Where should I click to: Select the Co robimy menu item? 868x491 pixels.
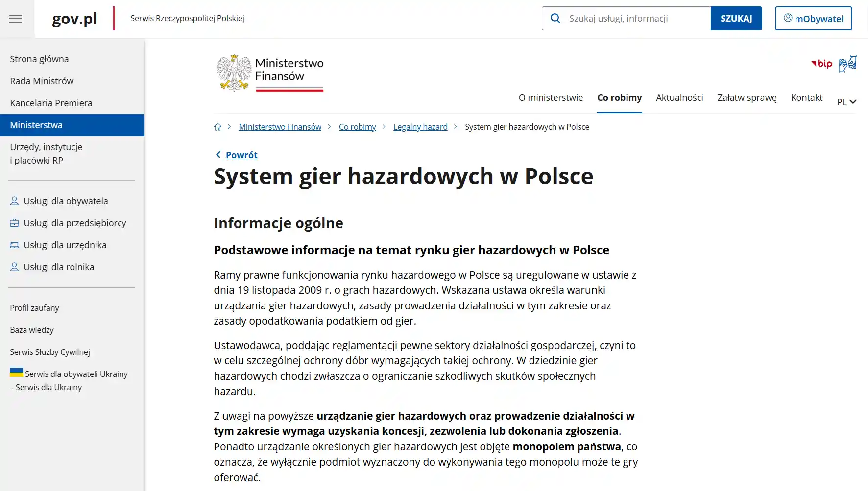pos(619,97)
